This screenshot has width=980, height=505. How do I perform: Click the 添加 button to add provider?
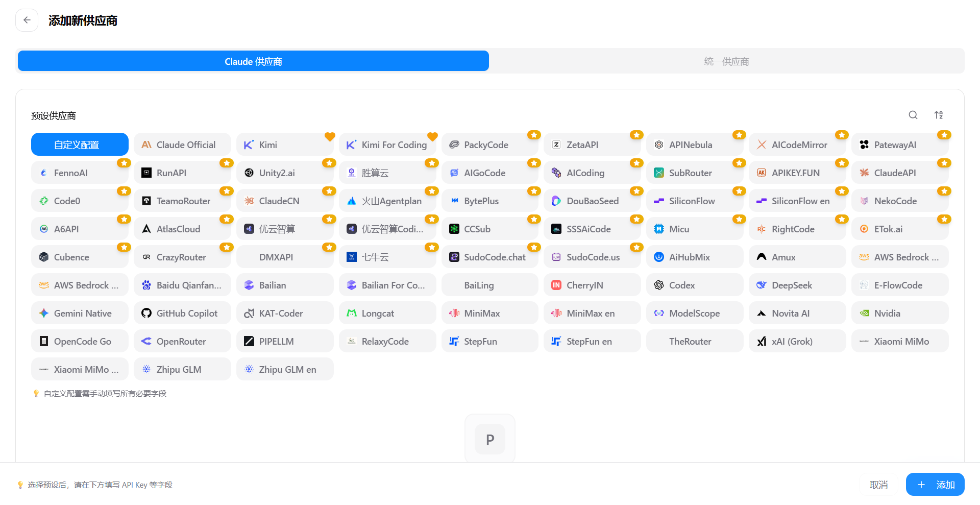pyautogui.click(x=935, y=485)
